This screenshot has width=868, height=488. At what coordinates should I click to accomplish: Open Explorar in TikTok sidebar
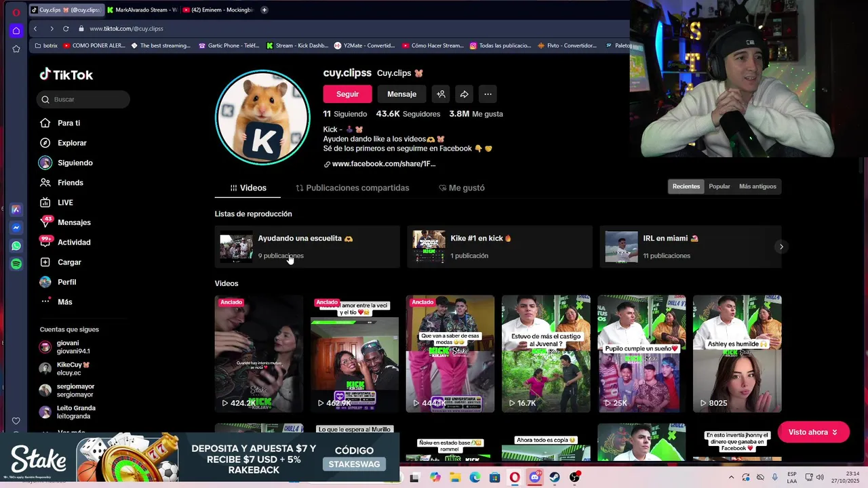72,143
